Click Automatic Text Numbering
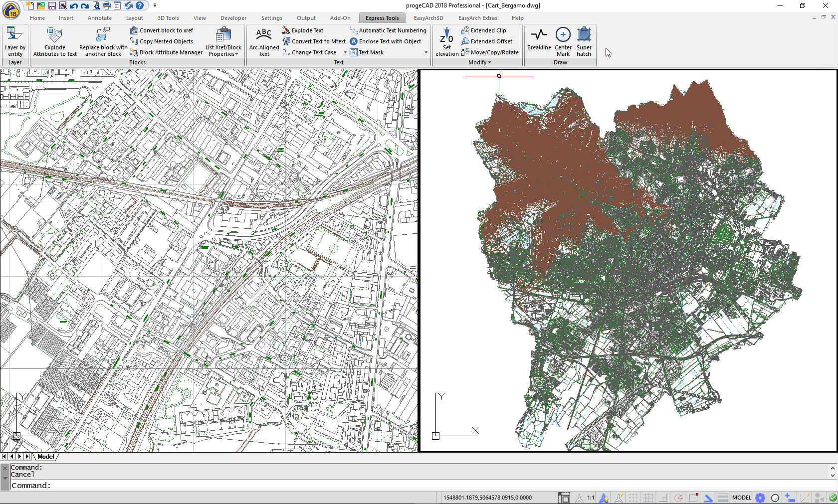The height and width of the screenshot is (504, 838). (388, 30)
